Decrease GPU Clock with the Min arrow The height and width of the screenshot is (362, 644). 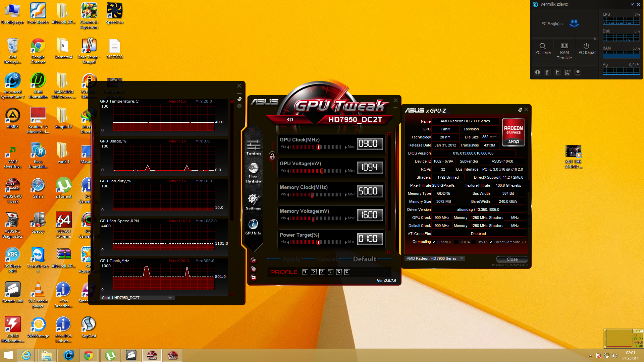coord(288,147)
